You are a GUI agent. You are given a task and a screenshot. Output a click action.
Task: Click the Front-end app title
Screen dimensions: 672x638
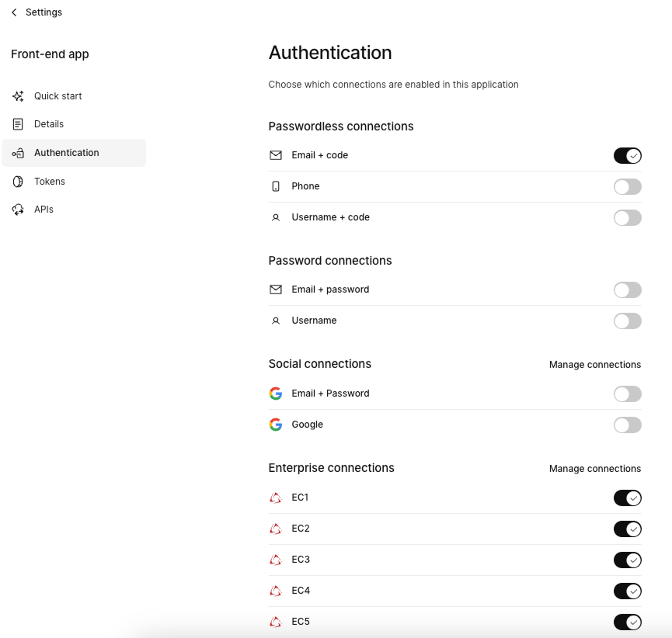[50, 54]
